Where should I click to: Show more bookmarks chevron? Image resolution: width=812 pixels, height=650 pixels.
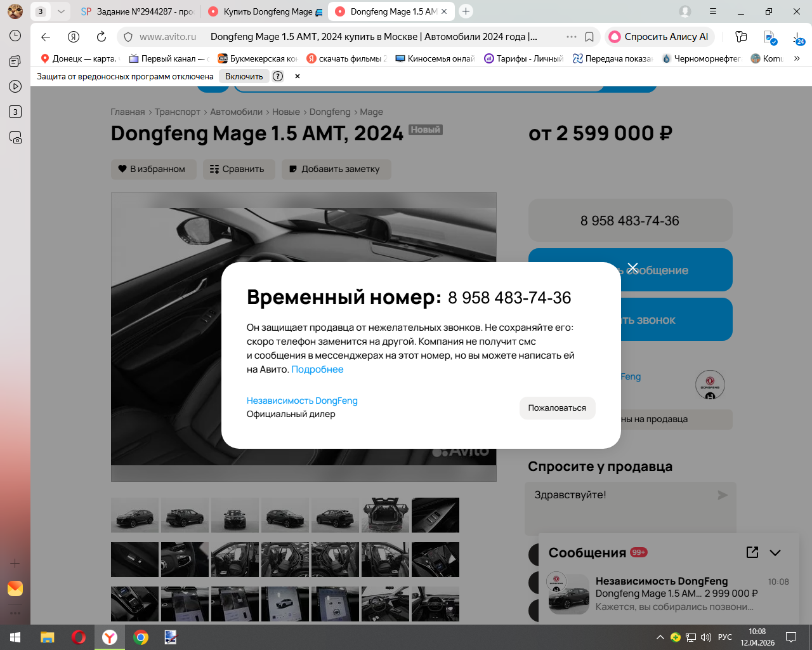pyautogui.click(x=797, y=58)
